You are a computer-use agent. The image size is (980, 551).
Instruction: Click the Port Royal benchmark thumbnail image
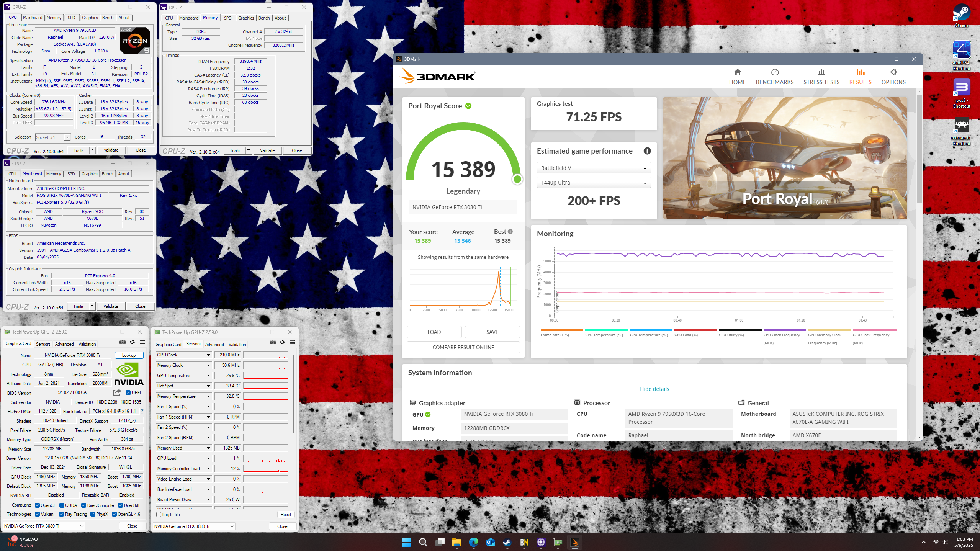pyautogui.click(x=785, y=158)
